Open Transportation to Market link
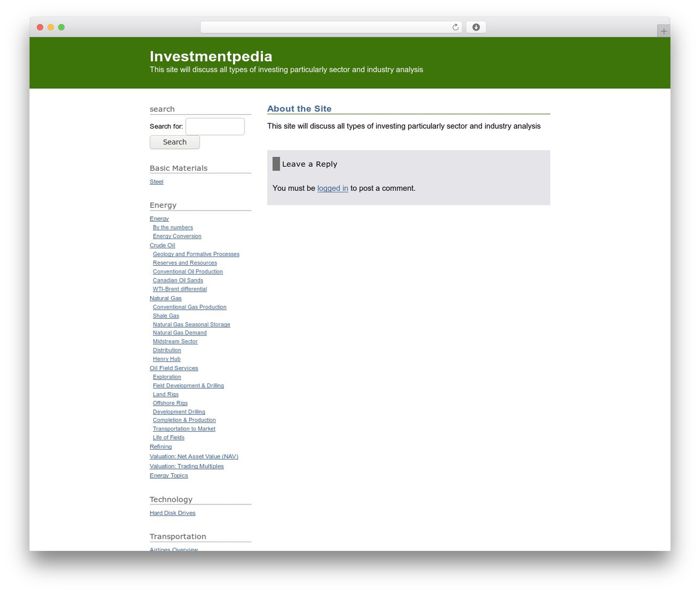This screenshot has height=593, width=700. pos(184,429)
